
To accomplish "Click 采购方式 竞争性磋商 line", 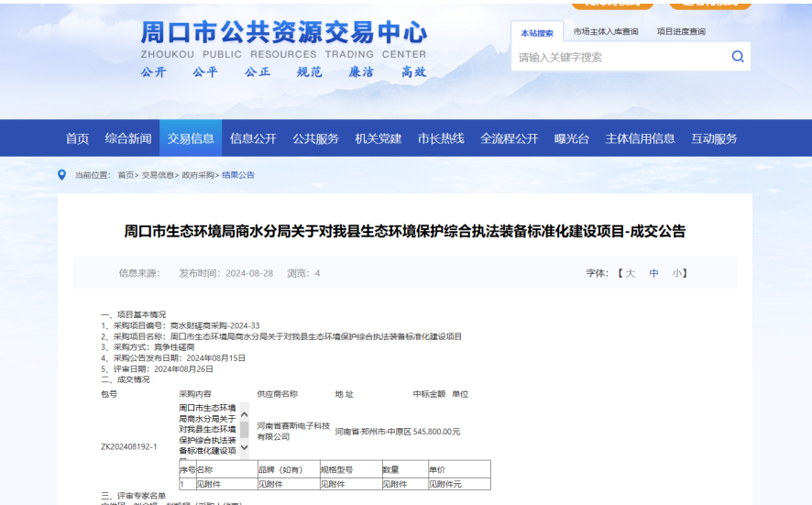I will tap(148, 347).
